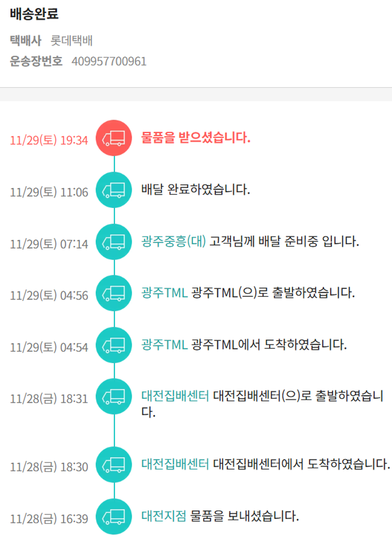
Task: Open 대전집배센터 link in 18:31 entry
Action: [x=175, y=396]
